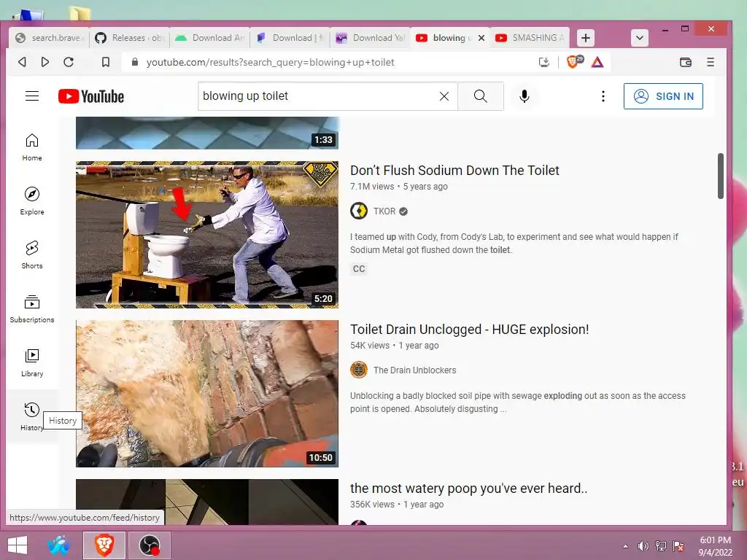This screenshot has width=747, height=560.
Task: Go forward with the browser forward arrow
Action: (x=45, y=62)
